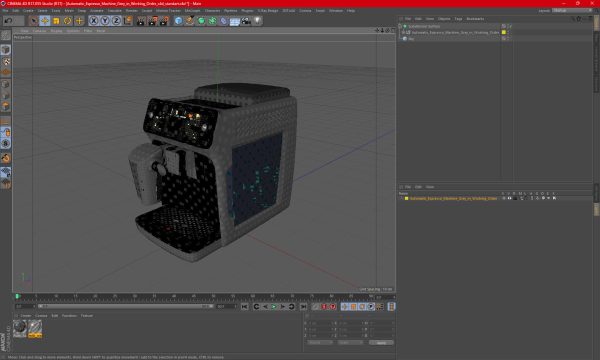The image size is (600, 360).
Task: Click yellow layer swatch of Espresso Machine object
Action: tap(504, 33)
